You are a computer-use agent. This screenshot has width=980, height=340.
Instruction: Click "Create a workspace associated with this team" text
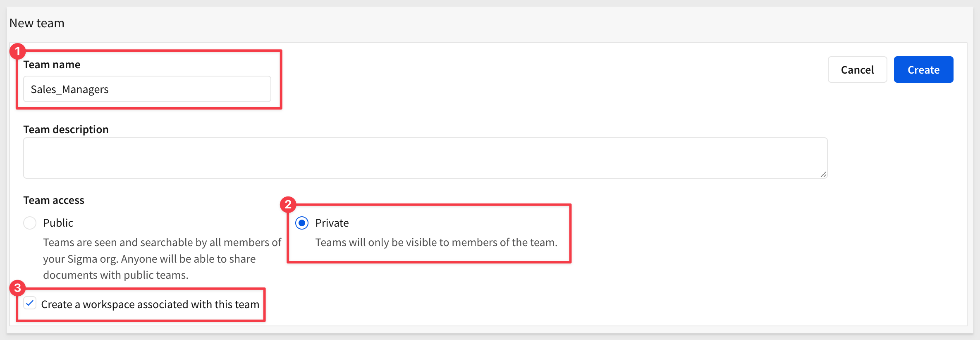150,304
